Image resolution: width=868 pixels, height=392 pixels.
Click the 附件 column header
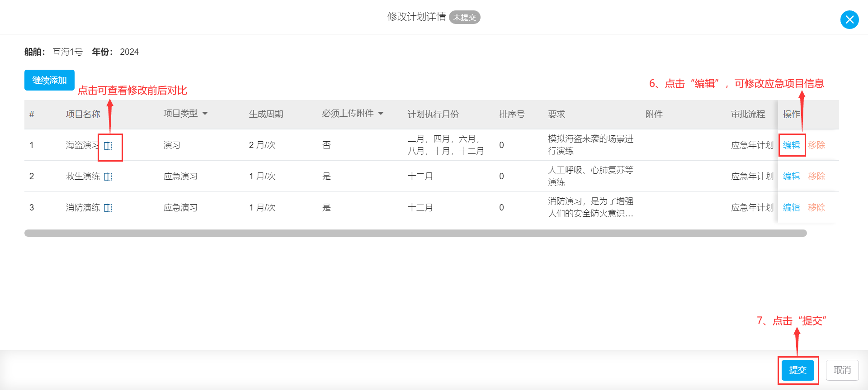pyautogui.click(x=654, y=114)
